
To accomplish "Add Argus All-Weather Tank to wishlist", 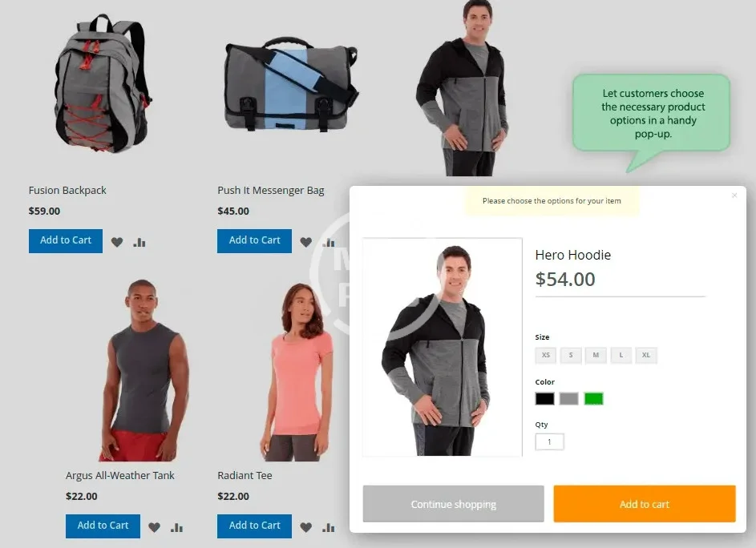I will [154, 527].
